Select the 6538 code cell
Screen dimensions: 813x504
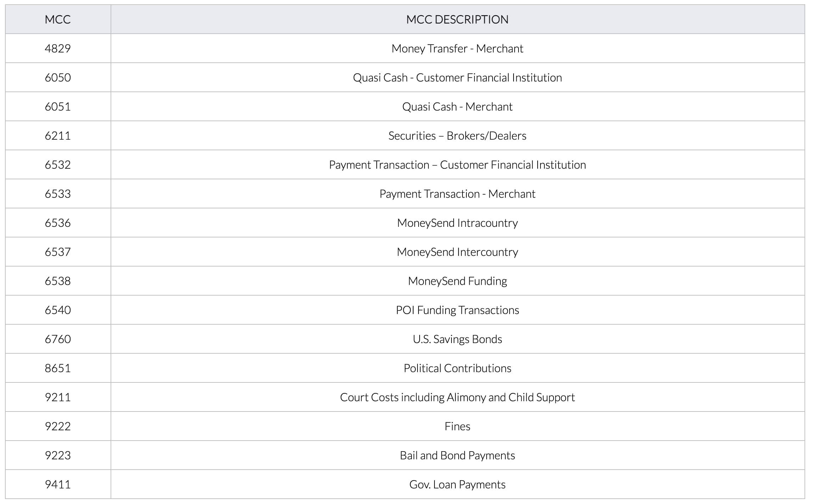click(x=58, y=281)
